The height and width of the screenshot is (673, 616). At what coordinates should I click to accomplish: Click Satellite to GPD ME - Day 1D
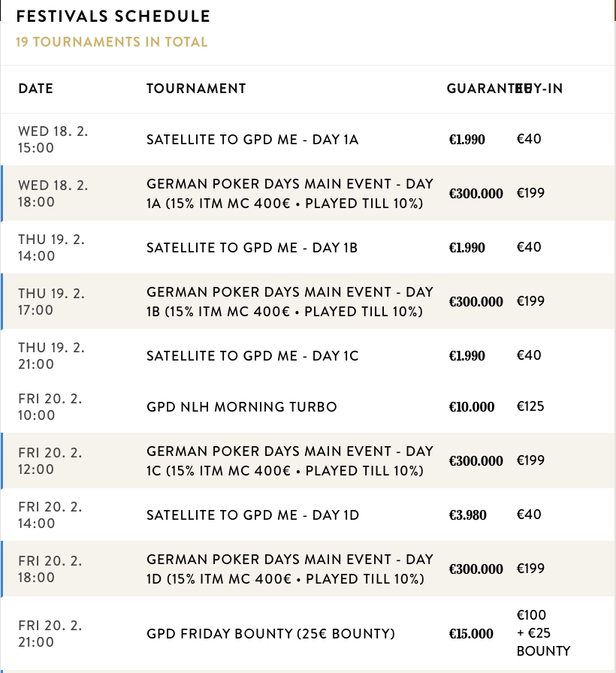(253, 515)
